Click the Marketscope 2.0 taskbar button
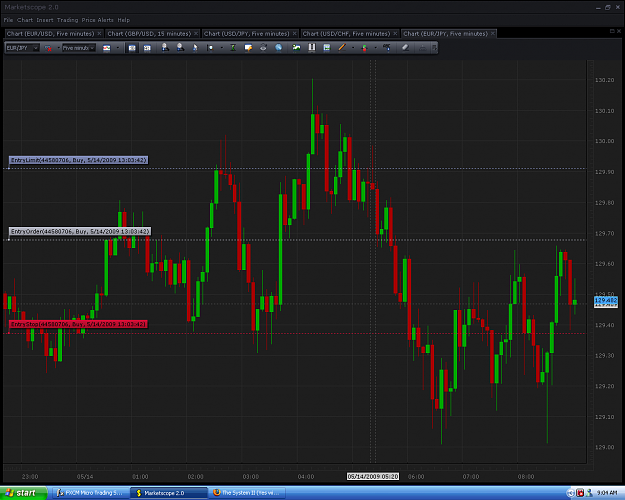The width and height of the screenshot is (625, 500). (169, 493)
